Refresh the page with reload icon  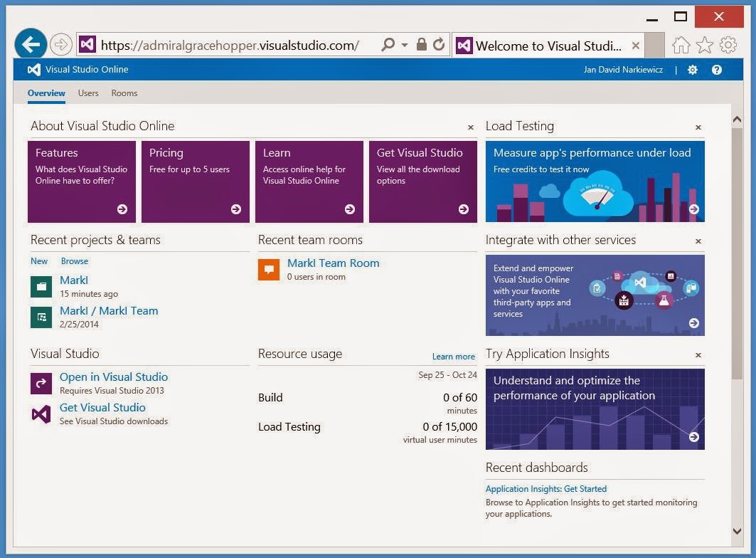(439, 44)
